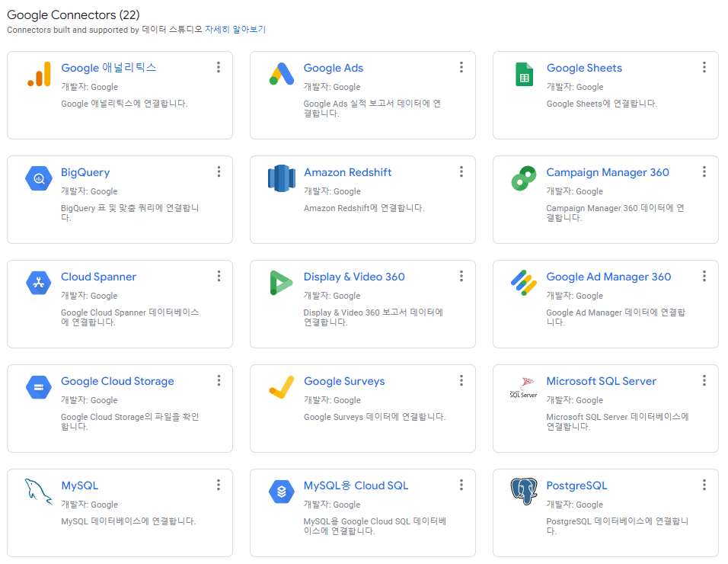728x564 pixels.
Task: Open more options for Google 애널리틱스 card
Action: tap(219, 67)
